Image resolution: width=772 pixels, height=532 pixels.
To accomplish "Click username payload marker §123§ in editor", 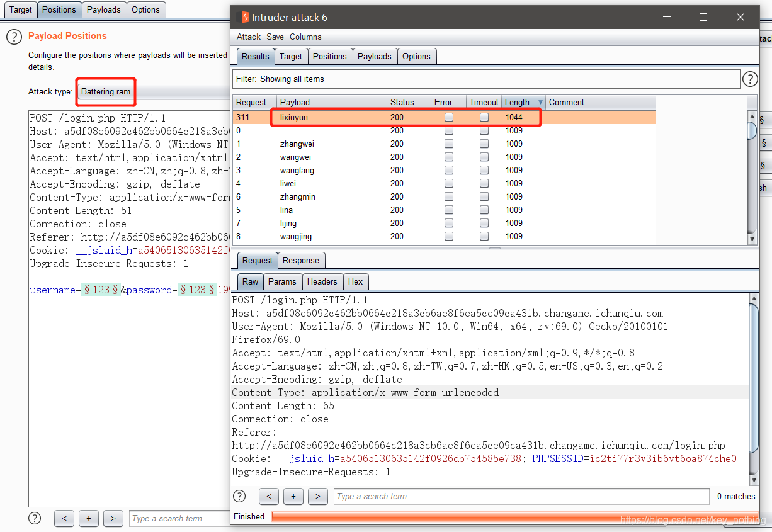I will 101,290.
